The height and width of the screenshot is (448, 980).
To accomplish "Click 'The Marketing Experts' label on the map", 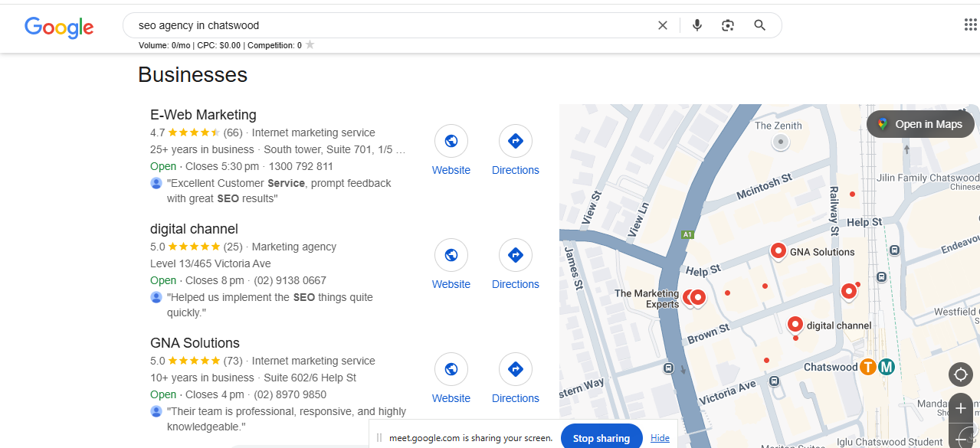I will click(647, 299).
